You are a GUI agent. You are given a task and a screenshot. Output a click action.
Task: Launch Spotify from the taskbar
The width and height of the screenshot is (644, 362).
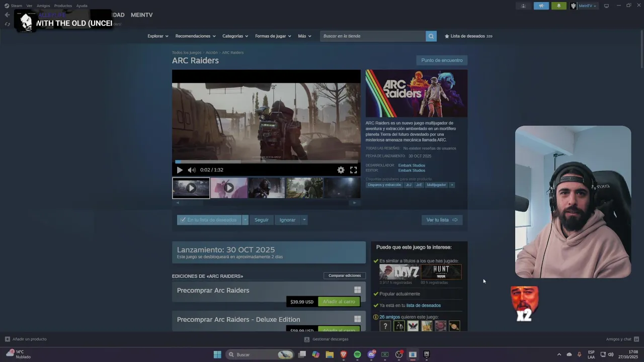[357, 354]
